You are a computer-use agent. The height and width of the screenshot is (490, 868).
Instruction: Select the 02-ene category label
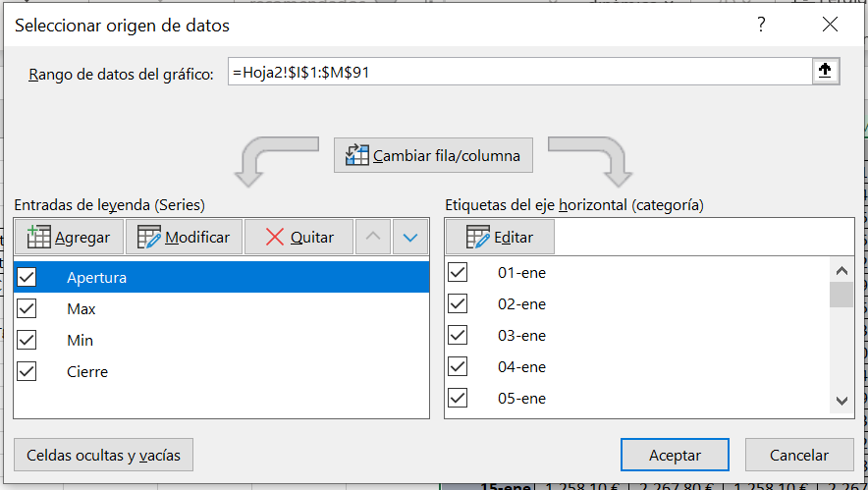point(521,304)
